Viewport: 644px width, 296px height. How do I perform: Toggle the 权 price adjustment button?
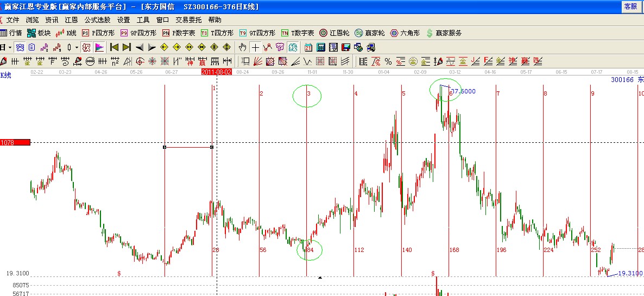pyautogui.click(x=86, y=47)
